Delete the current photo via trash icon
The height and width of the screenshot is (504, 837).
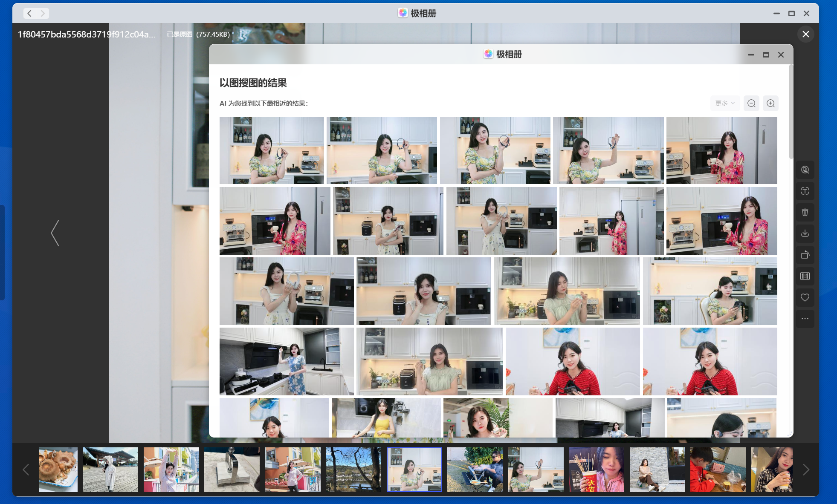click(x=805, y=212)
